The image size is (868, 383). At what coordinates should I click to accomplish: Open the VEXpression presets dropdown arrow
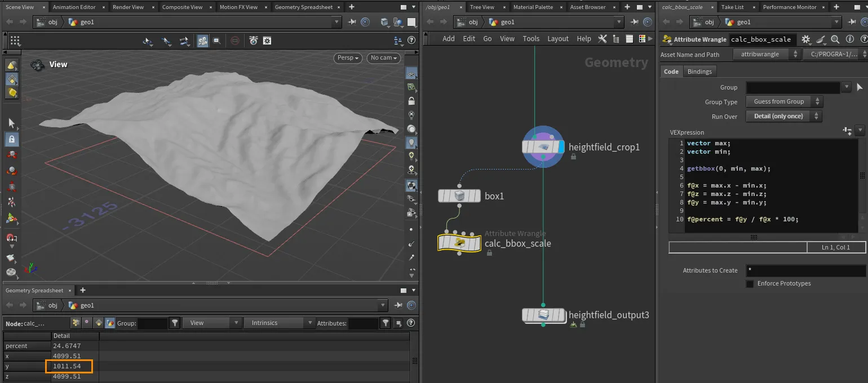(860, 131)
